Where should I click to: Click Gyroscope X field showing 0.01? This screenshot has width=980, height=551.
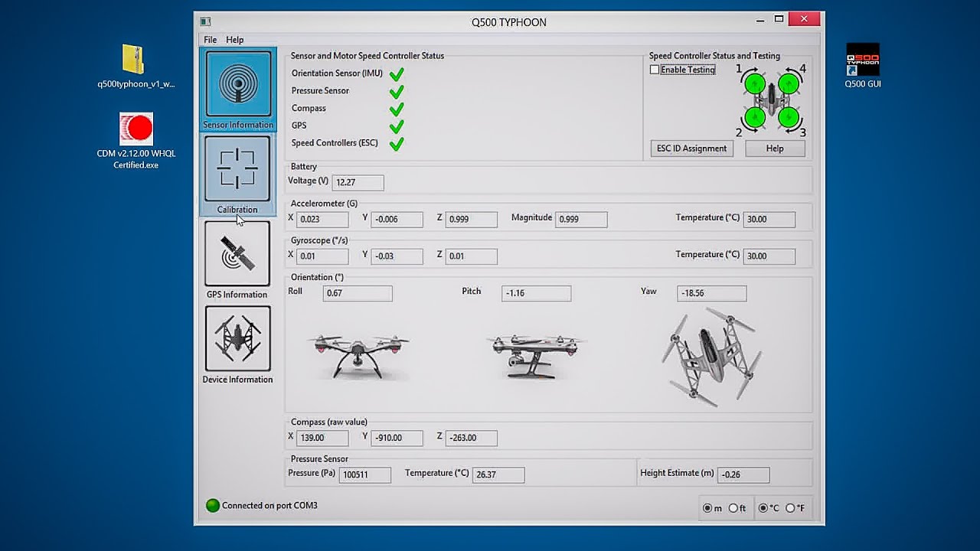point(322,256)
